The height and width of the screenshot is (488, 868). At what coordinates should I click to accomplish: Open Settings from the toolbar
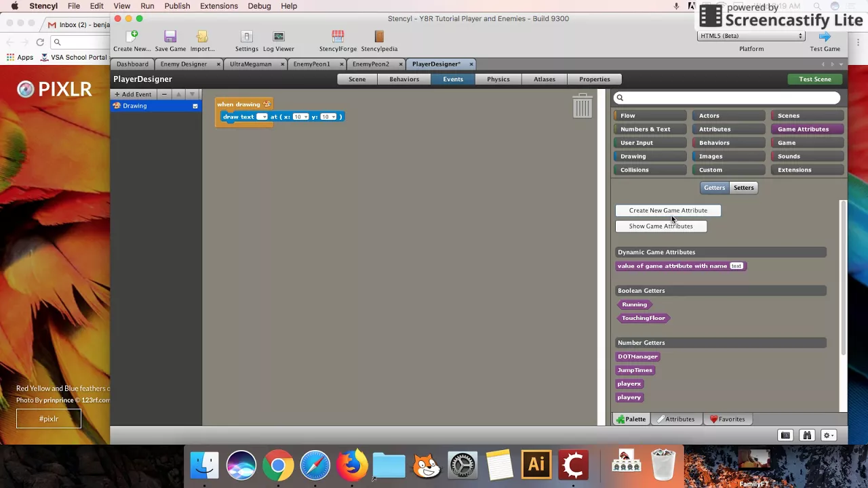(247, 36)
